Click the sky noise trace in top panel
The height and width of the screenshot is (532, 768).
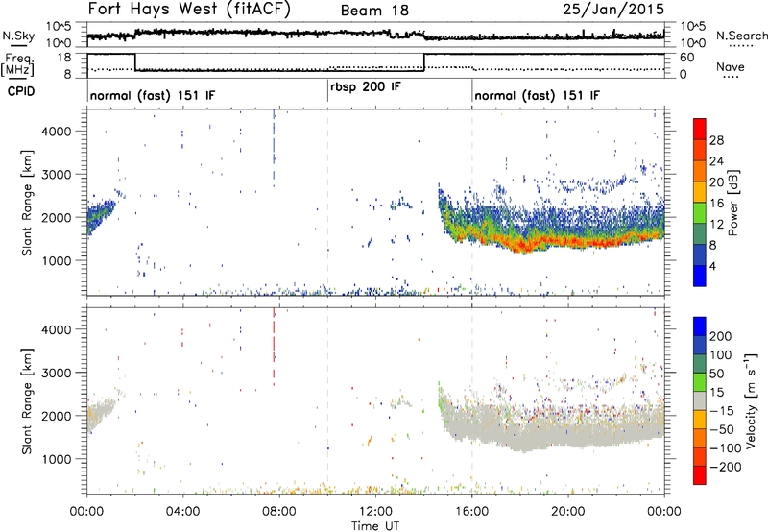pyautogui.click(x=375, y=34)
